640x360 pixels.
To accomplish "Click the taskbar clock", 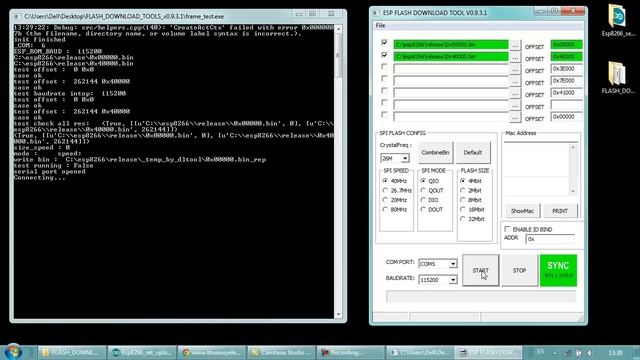I will click(615, 352).
